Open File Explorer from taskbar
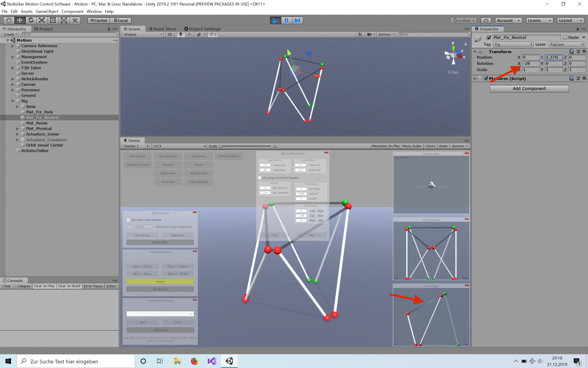588x368 pixels. coord(177,361)
